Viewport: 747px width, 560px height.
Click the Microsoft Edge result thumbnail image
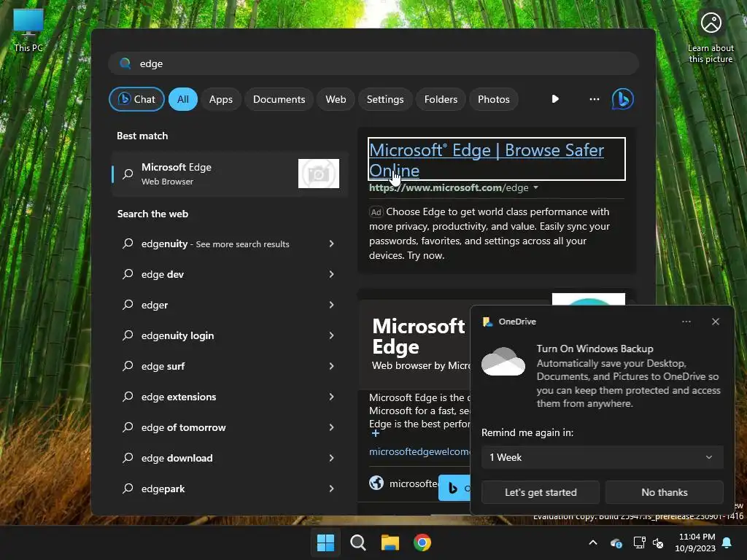click(x=319, y=174)
